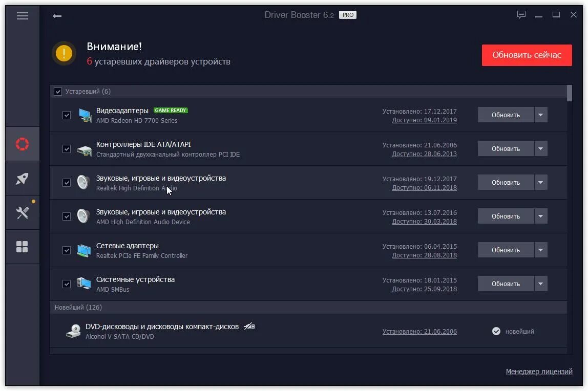Minimize the Driver Booster window

(539, 15)
